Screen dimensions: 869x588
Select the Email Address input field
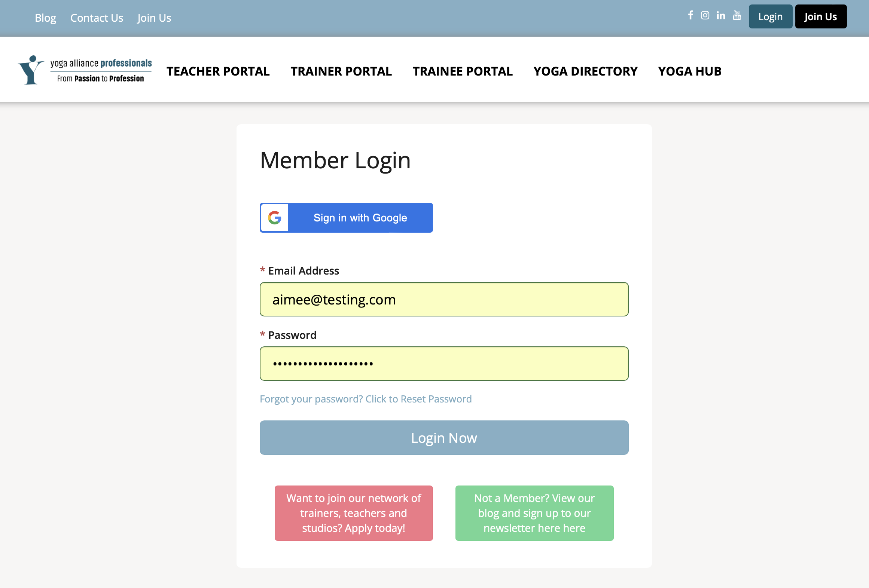444,299
